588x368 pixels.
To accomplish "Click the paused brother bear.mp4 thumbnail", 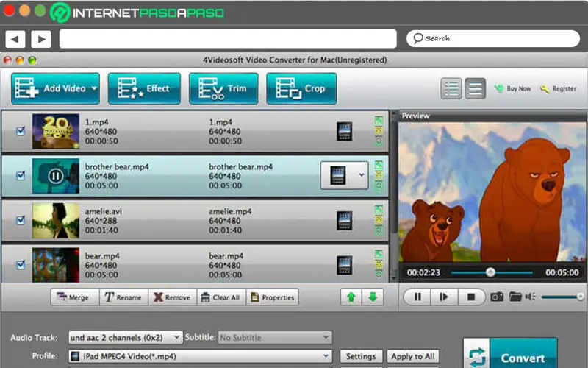I will (56, 176).
